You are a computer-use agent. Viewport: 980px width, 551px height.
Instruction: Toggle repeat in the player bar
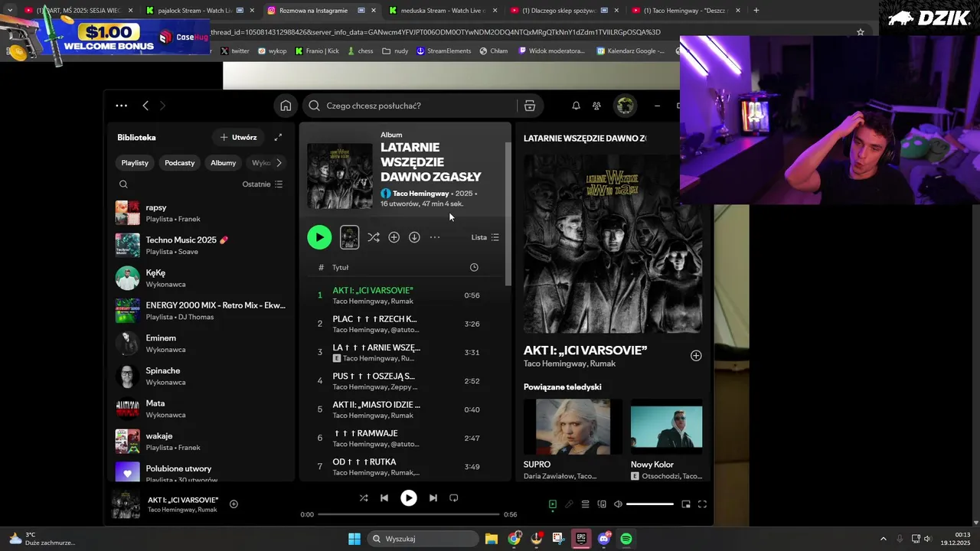(x=453, y=497)
